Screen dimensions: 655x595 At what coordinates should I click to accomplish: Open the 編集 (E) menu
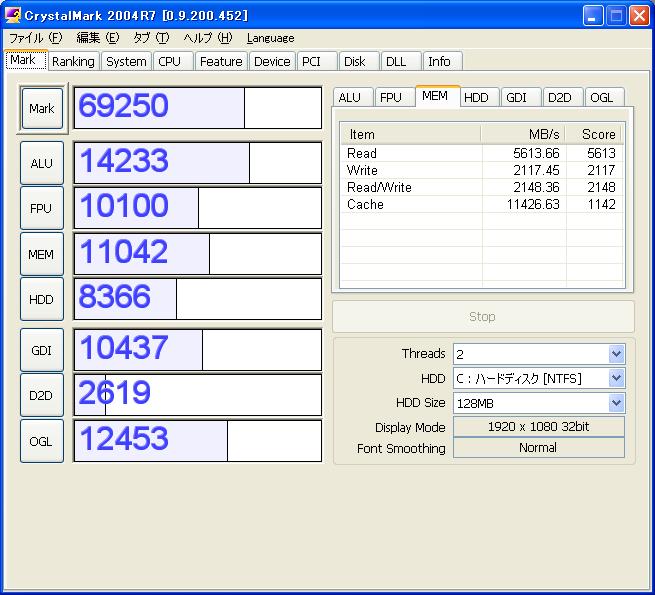coord(98,38)
